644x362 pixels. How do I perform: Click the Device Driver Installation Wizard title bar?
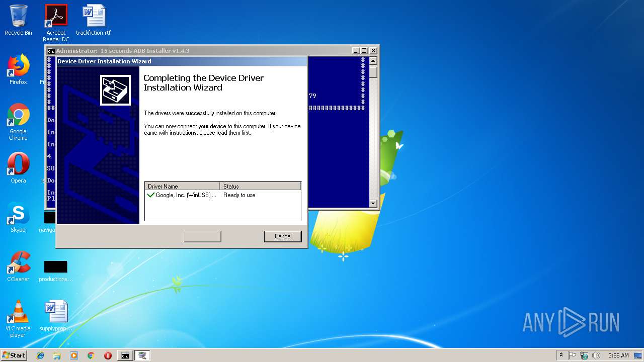182,61
